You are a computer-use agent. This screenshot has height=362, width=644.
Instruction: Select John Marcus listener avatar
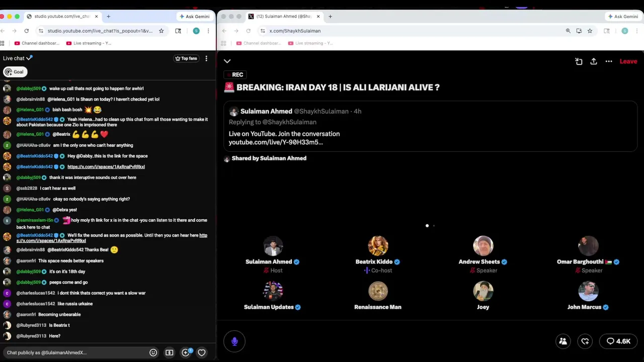coord(588,291)
